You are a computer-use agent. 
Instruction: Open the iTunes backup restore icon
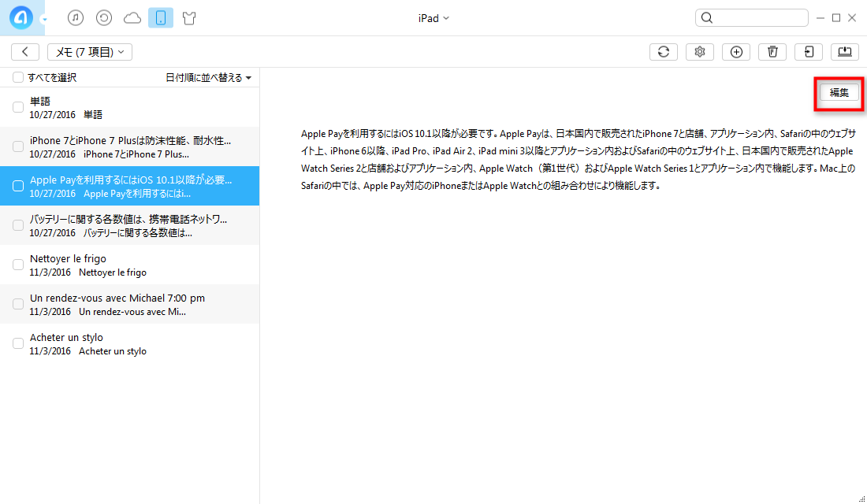coord(104,17)
